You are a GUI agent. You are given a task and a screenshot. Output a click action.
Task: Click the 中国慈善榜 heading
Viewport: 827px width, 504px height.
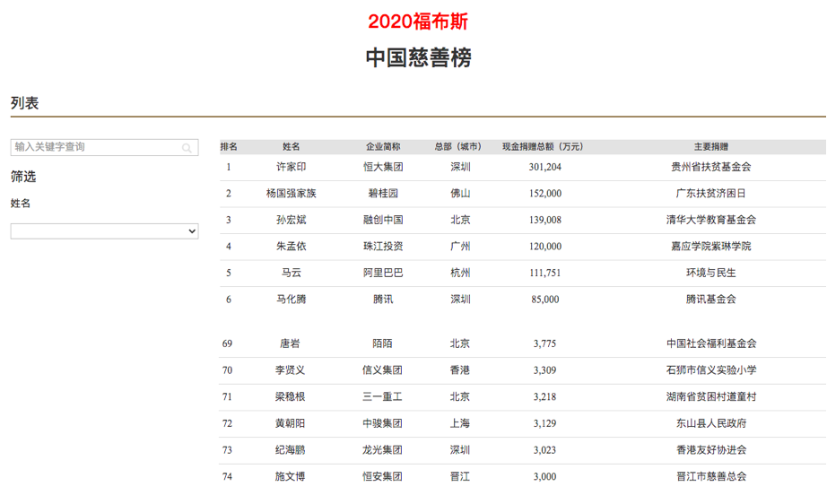click(x=418, y=57)
